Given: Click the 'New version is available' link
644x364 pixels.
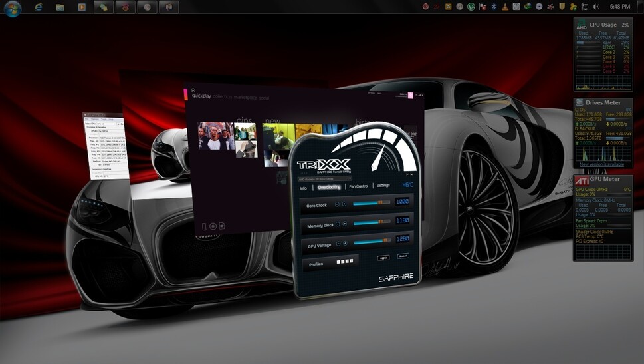Looking at the screenshot, I should point(601,164).
